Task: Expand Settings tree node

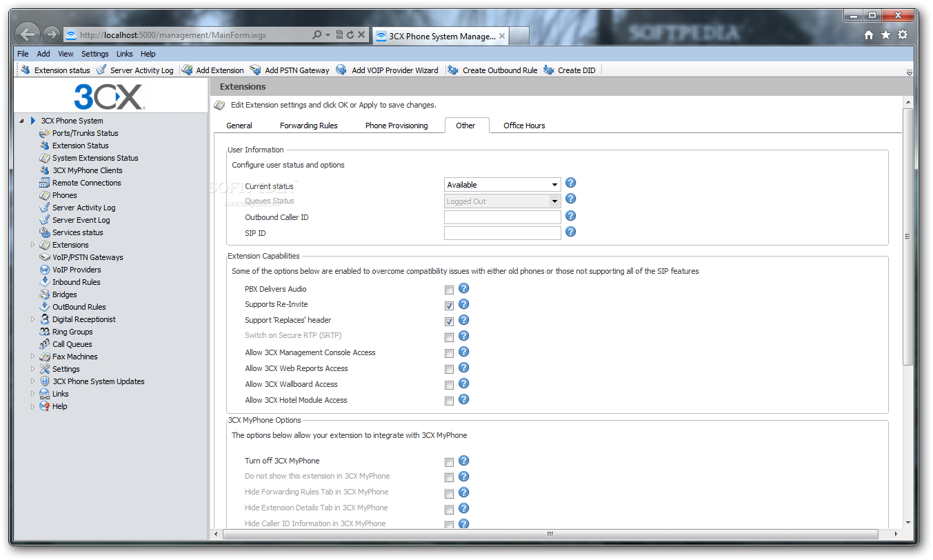Action: pyautogui.click(x=32, y=369)
